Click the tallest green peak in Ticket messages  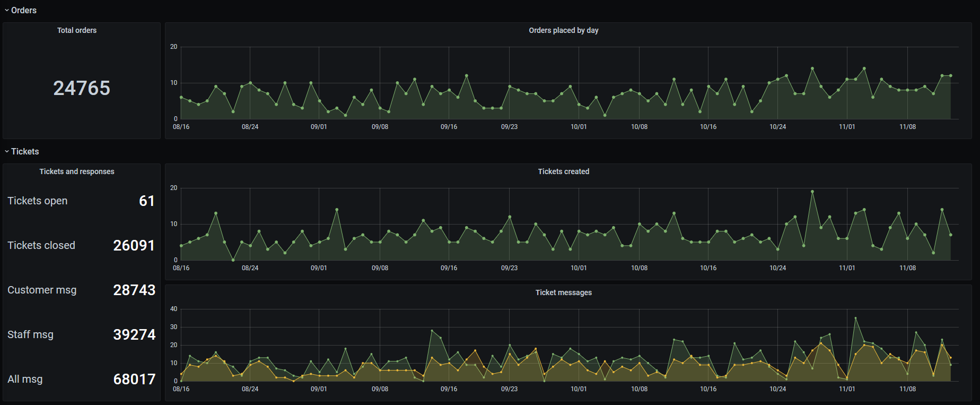(855, 318)
